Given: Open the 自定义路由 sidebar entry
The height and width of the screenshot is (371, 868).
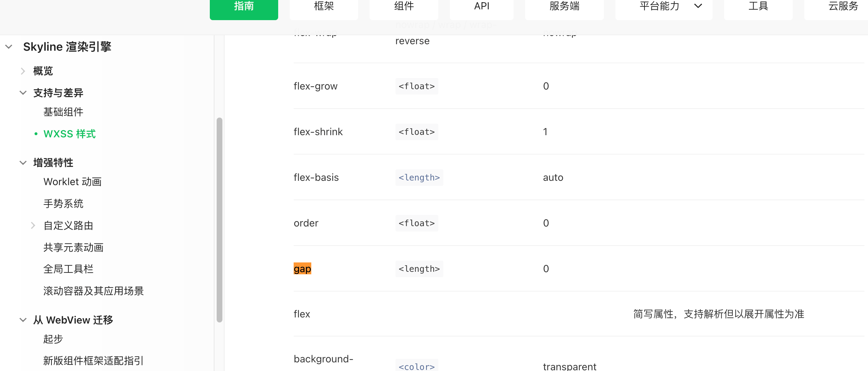Looking at the screenshot, I should click(x=68, y=226).
